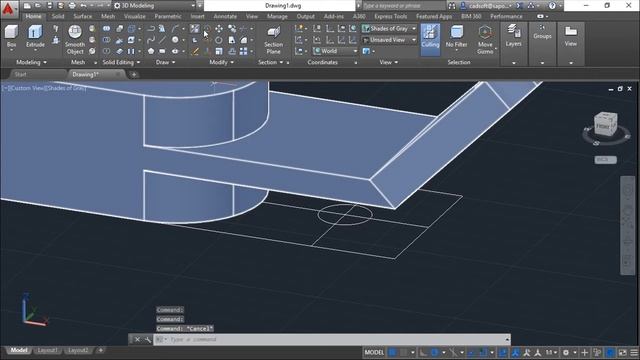This screenshot has height=360, width=640.
Task: Select the Line tool in Draw panel
Action: pos(162,40)
